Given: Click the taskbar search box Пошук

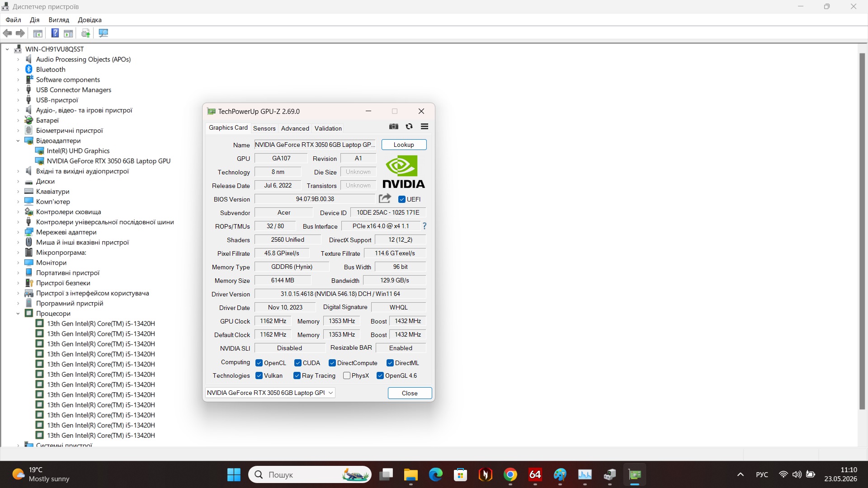Looking at the screenshot, I should pos(310,474).
